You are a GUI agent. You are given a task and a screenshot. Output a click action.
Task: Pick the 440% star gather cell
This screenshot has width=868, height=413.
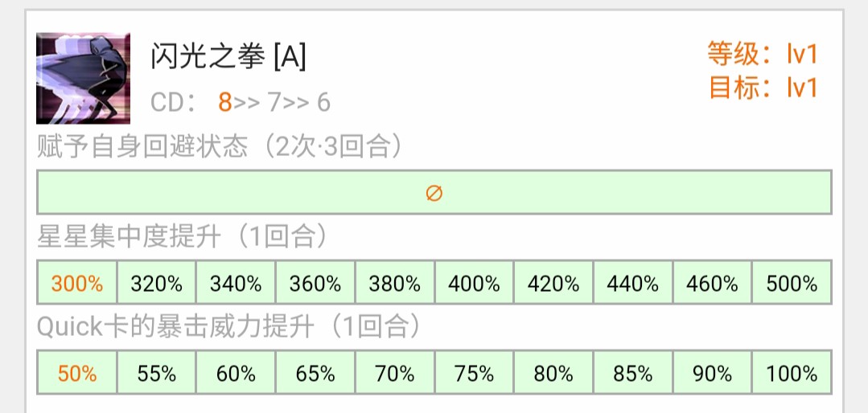click(x=633, y=284)
